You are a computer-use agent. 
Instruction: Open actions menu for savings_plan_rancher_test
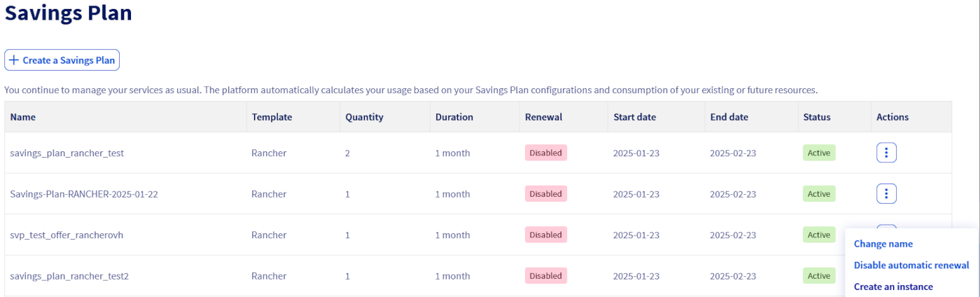point(886,153)
